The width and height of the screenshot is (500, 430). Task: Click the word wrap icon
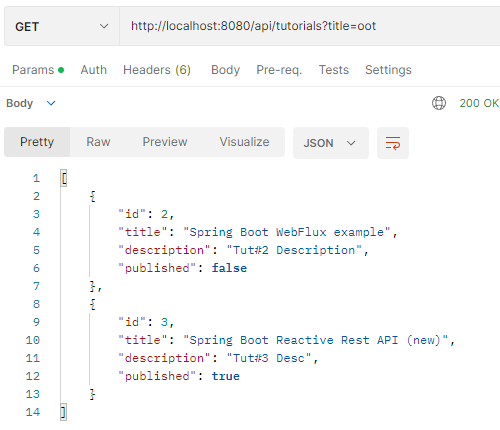[x=393, y=143]
